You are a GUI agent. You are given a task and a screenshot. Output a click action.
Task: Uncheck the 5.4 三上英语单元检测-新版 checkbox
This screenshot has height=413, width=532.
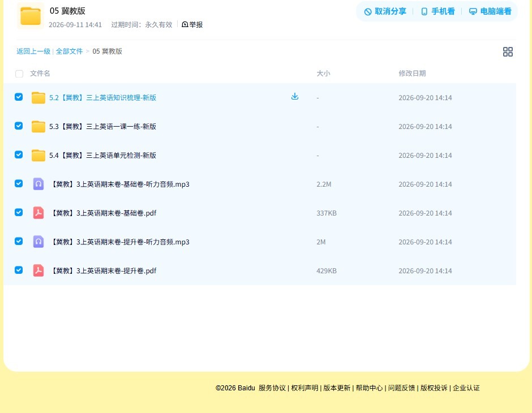tap(19, 154)
